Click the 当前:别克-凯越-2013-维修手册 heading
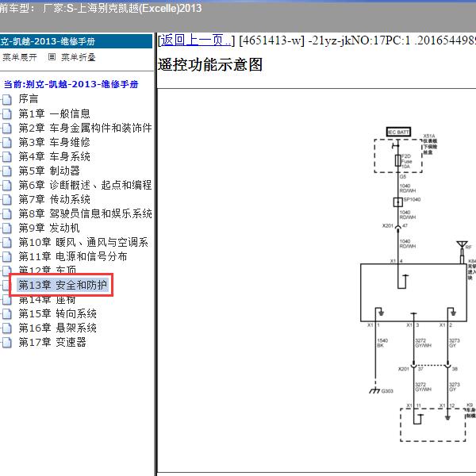This screenshot has height=476, width=476. (71, 84)
